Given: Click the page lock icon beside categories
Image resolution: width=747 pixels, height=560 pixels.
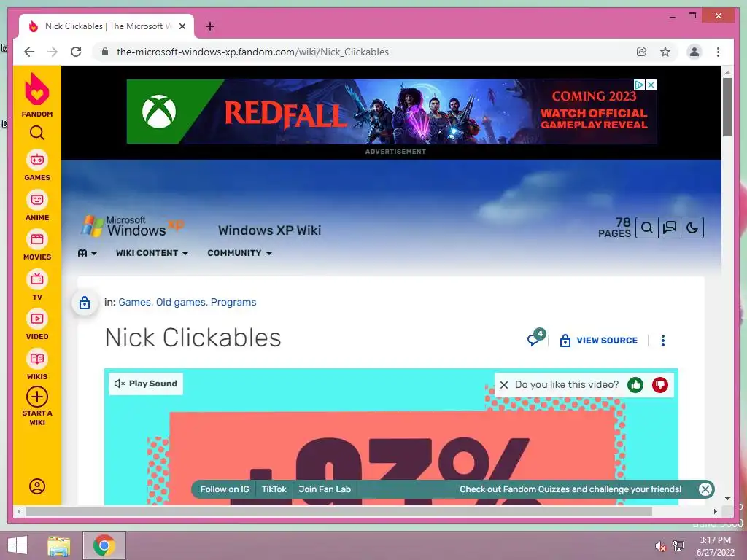Looking at the screenshot, I should 85,303.
